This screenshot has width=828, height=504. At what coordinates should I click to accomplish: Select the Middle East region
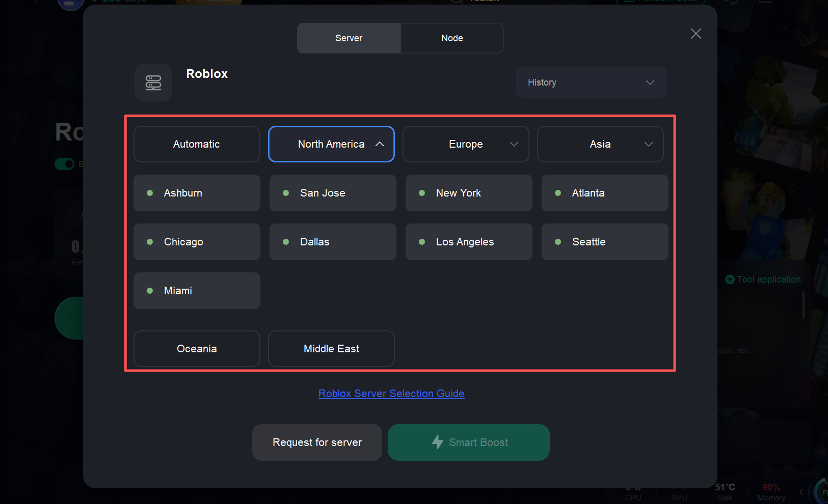pos(331,349)
